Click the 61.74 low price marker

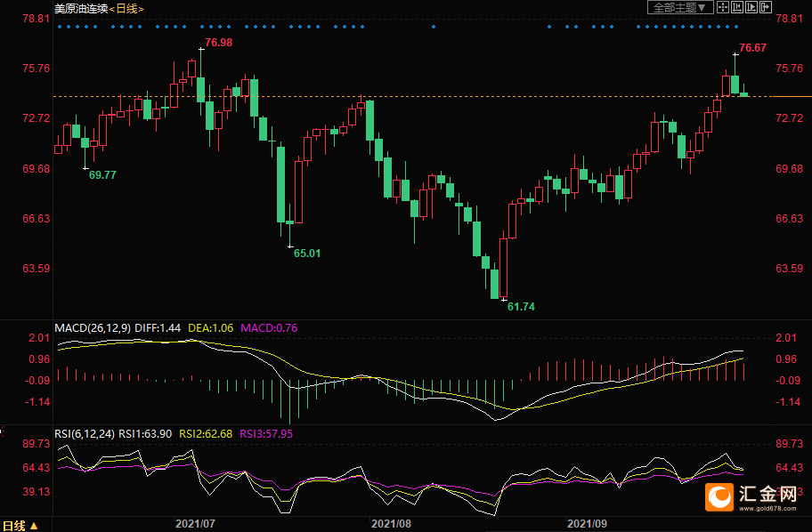point(521,306)
